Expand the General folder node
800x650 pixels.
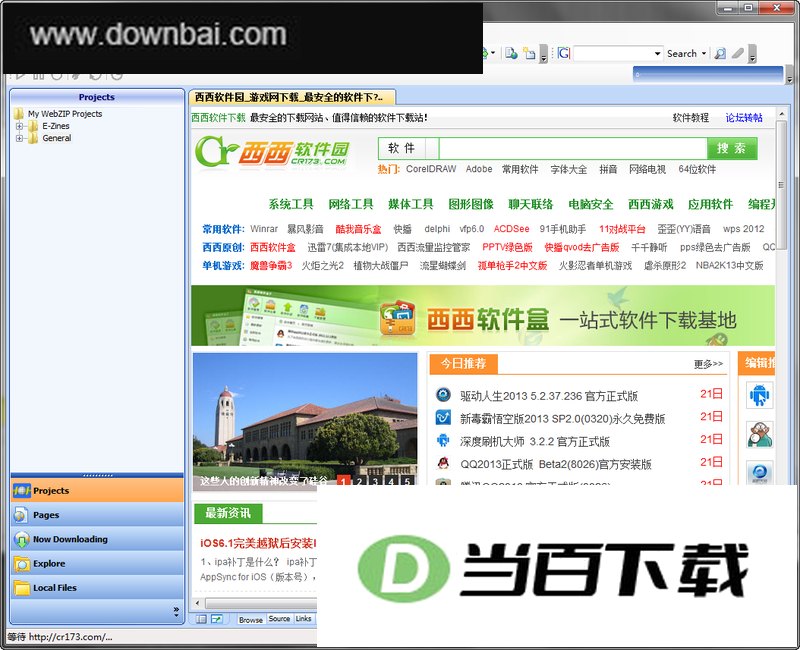pyautogui.click(x=19, y=138)
